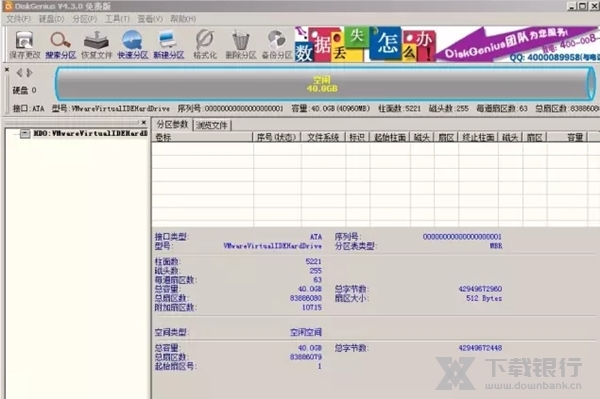Sort by End Cylinder (终止柱面) column
600x399 pixels.
point(478,137)
